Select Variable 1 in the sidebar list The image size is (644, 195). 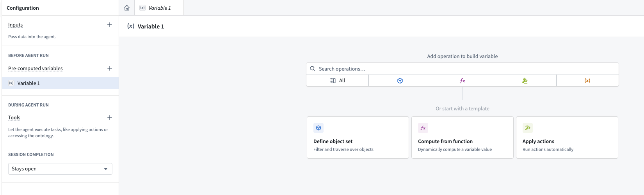(60, 83)
